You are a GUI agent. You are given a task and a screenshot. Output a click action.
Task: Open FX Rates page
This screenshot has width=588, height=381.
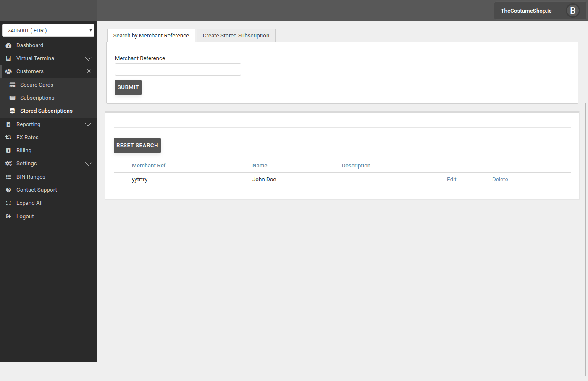coord(27,138)
